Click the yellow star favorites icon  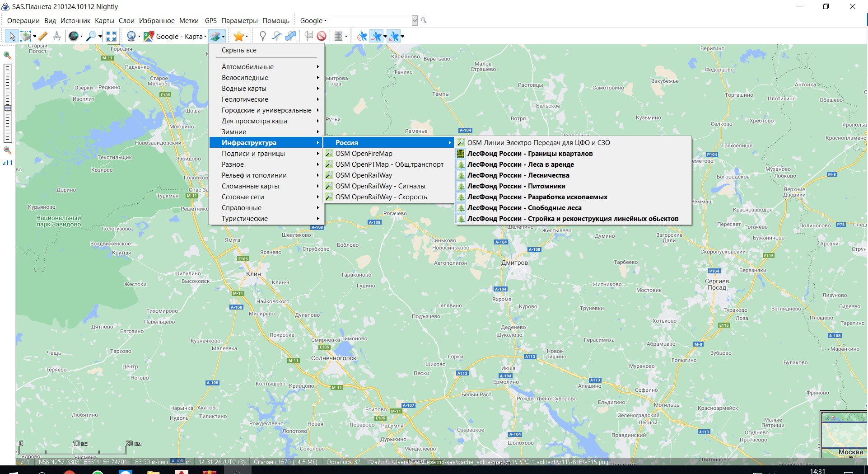click(x=238, y=36)
